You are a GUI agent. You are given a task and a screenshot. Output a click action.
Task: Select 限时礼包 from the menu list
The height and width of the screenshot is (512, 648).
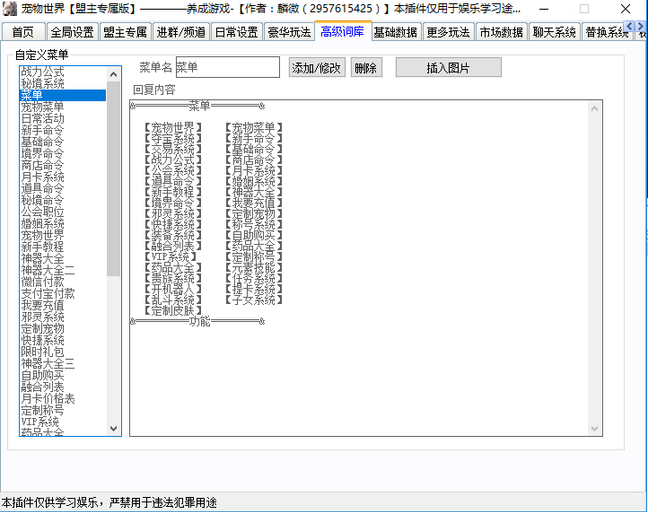pos(43,352)
